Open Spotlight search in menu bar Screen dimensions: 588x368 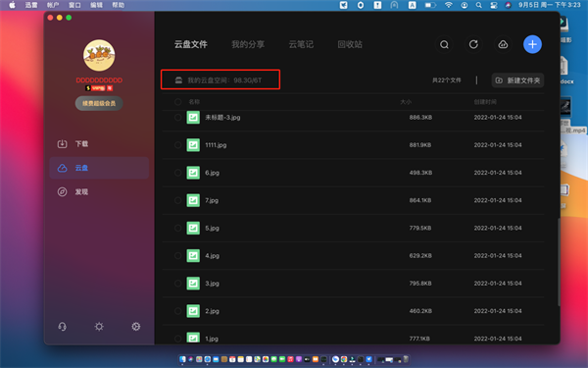pos(479,5)
